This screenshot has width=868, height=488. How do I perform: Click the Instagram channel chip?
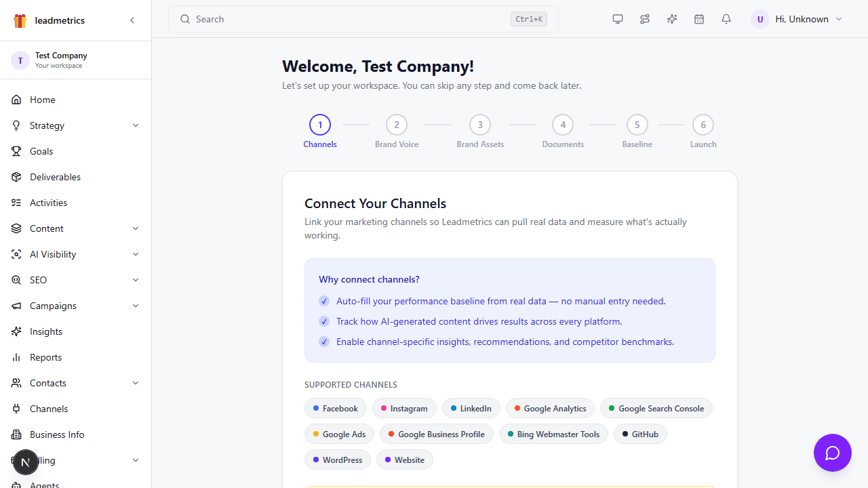click(404, 408)
